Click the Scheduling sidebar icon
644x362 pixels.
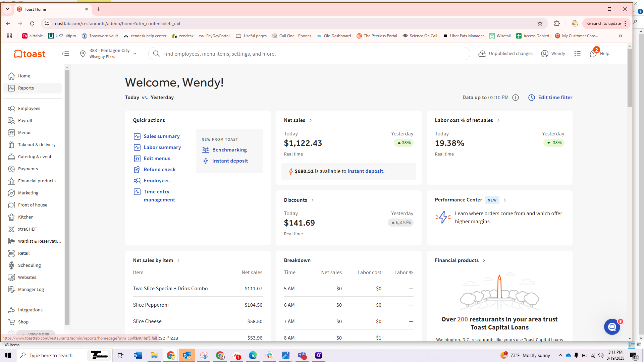tap(11, 265)
